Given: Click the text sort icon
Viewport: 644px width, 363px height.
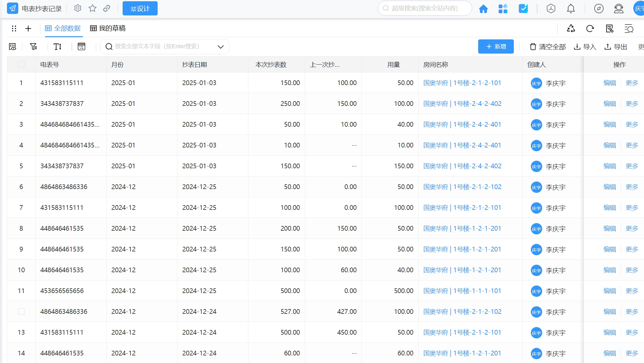Looking at the screenshot, I should [57, 47].
